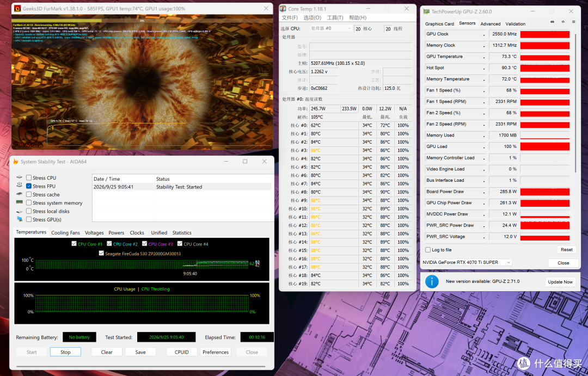588x376 pixels.
Task: Click the disk drive icon beside Stress local disks
Action: (20, 211)
